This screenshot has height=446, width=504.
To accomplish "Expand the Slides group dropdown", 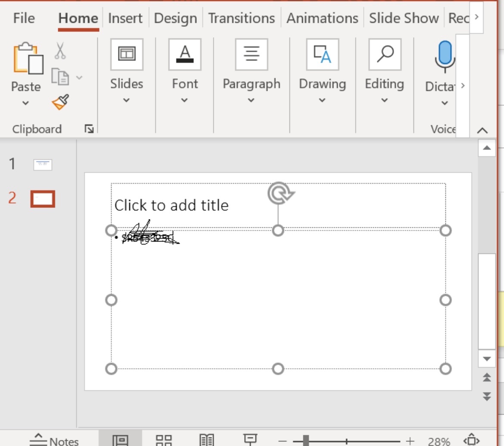I will (x=126, y=100).
